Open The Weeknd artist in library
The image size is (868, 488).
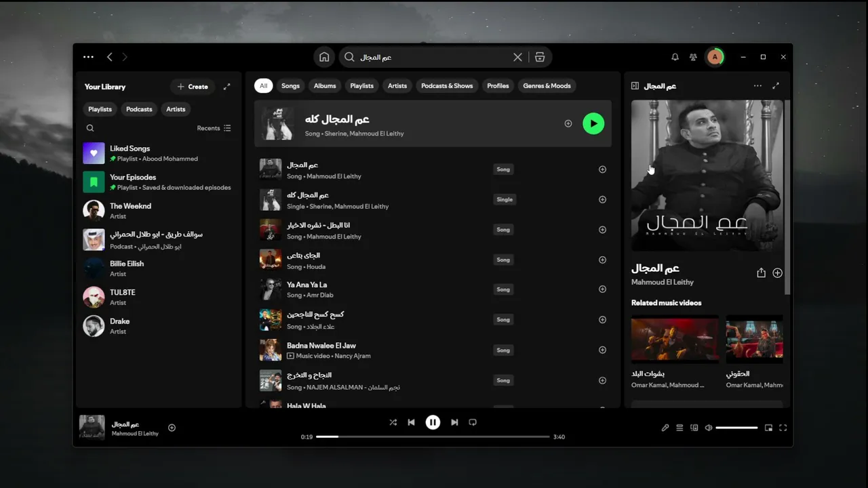pyautogui.click(x=159, y=210)
